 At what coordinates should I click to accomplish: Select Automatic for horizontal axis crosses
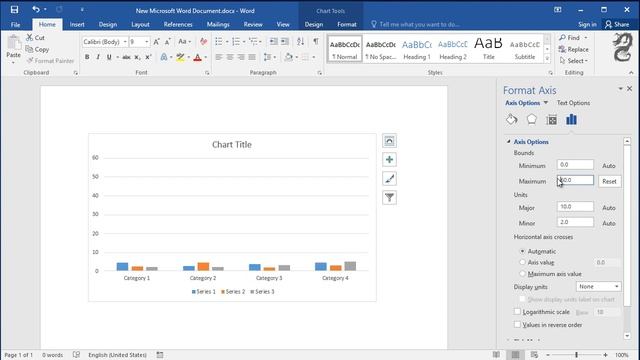[522, 251]
